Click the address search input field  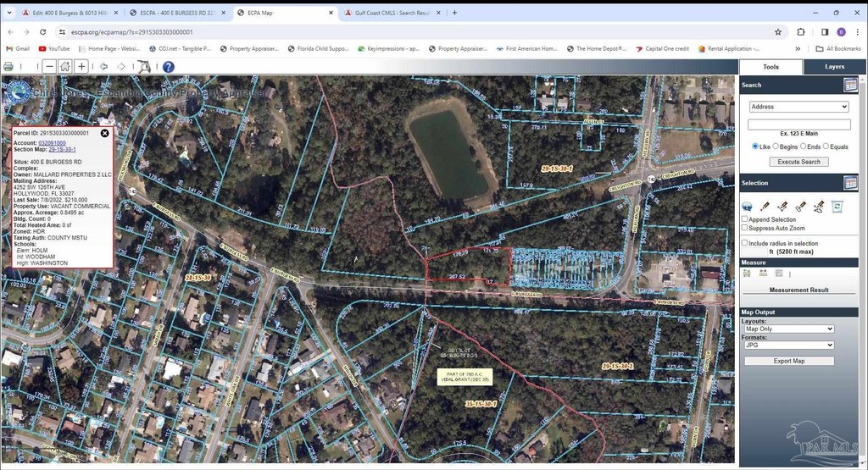(798, 124)
